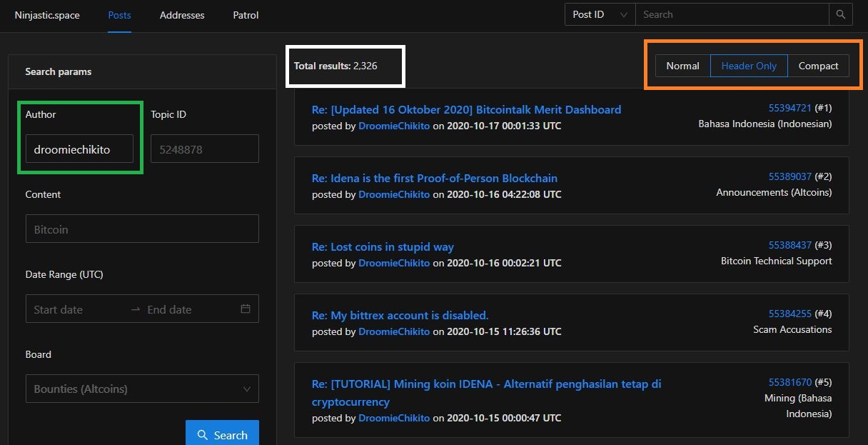Click the Start date field
This screenshot has height=445, width=868.
(77, 309)
